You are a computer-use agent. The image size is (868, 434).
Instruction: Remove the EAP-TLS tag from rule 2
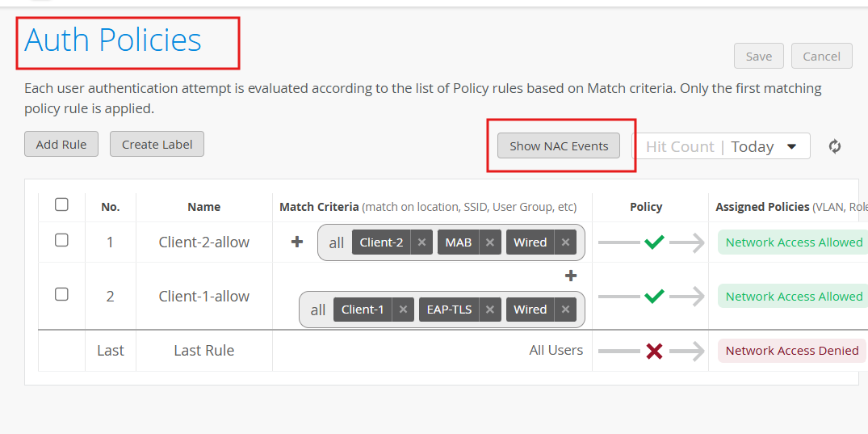coord(489,310)
